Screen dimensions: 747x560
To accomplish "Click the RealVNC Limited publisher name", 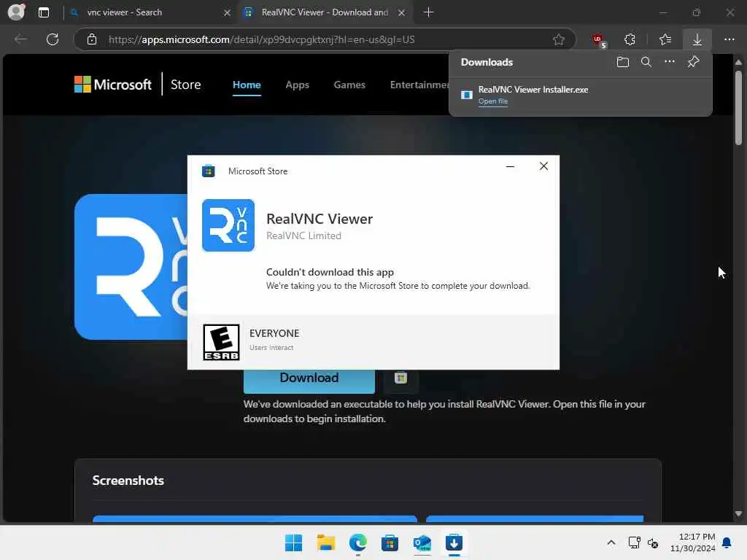I will (x=303, y=236).
